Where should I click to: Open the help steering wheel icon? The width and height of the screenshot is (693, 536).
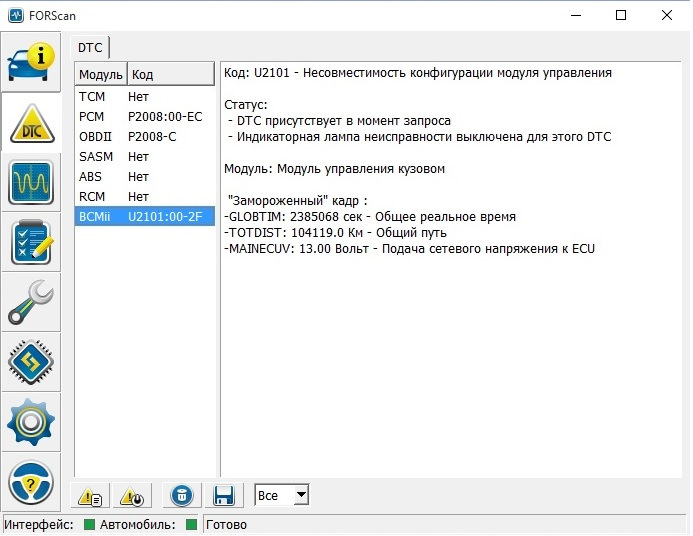31,482
